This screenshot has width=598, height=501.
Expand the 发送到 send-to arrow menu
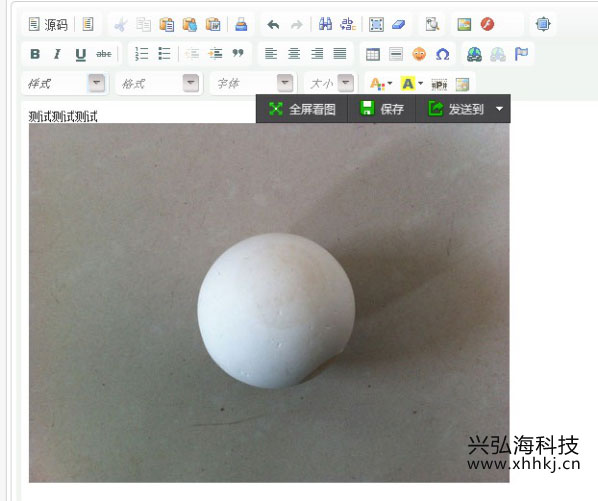tap(500, 109)
